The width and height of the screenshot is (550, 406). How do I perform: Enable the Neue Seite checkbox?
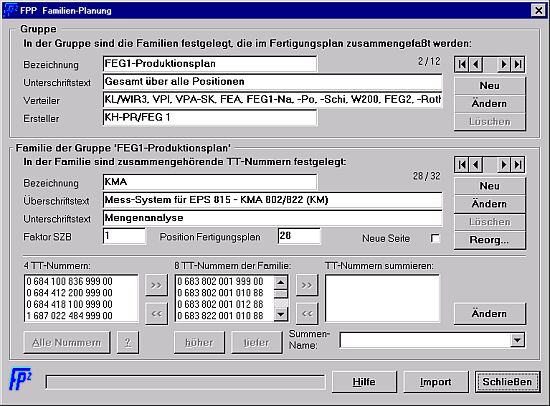point(435,238)
